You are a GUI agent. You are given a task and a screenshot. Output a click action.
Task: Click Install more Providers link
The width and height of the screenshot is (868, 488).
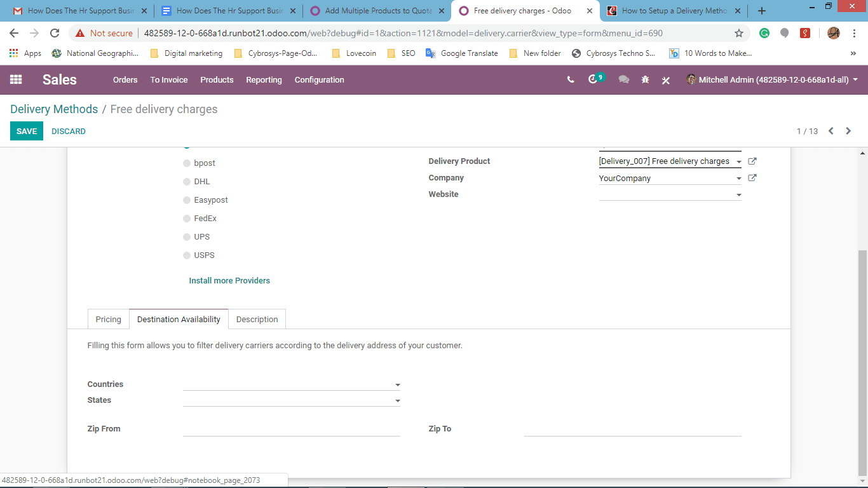pos(229,280)
